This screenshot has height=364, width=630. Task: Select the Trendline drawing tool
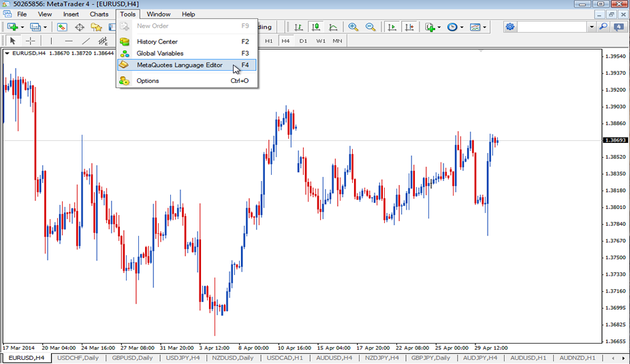[86, 41]
